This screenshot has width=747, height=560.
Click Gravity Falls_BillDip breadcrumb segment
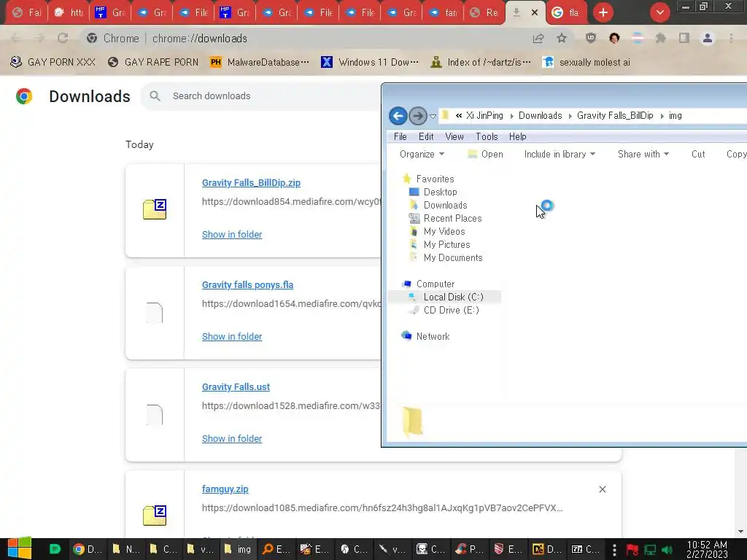[x=615, y=116]
